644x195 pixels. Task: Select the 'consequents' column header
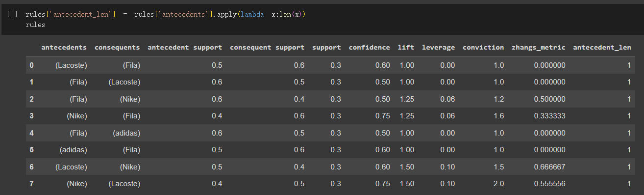pyautogui.click(x=117, y=48)
